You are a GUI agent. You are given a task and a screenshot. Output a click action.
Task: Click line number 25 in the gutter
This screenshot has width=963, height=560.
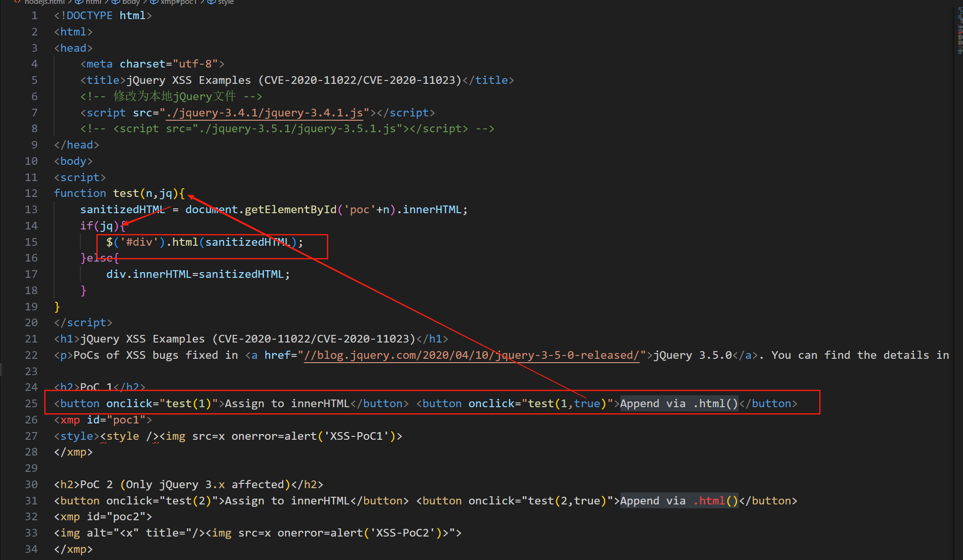pyautogui.click(x=31, y=404)
